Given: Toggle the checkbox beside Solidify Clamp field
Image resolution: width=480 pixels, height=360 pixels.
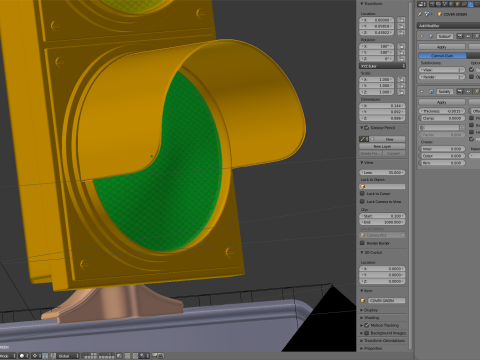Looking at the screenshot, I should tap(471, 118).
